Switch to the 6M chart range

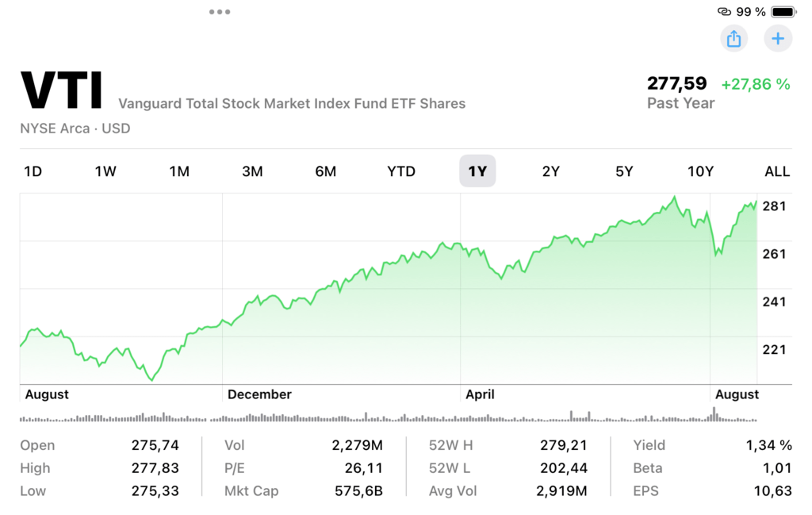coord(325,171)
